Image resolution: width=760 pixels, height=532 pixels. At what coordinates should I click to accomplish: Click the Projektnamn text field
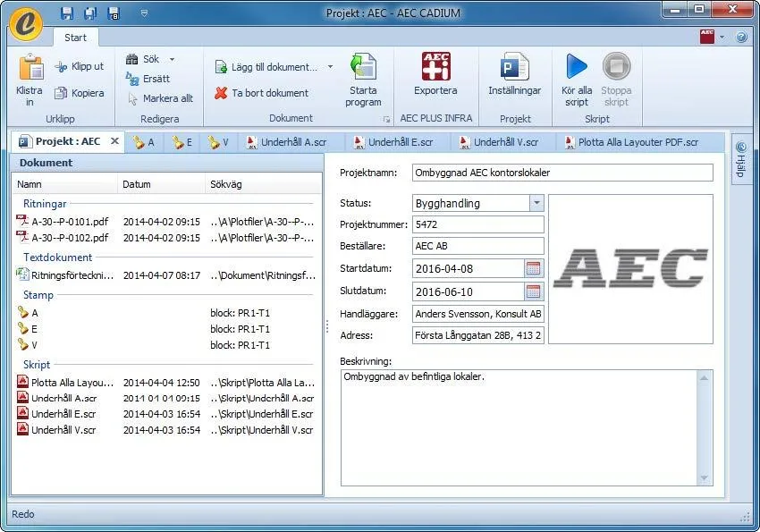click(x=562, y=173)
